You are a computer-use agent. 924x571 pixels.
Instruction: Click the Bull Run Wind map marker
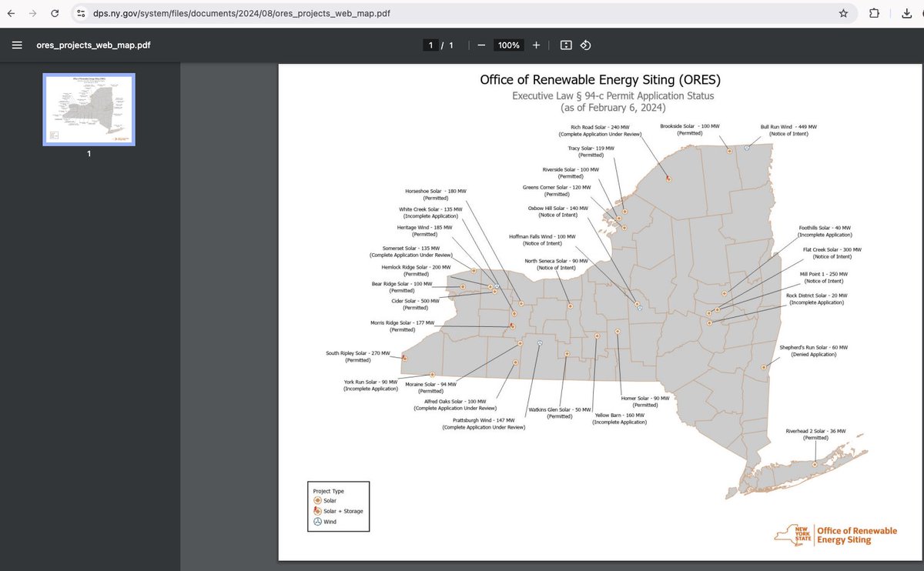click(x=747, y=148)
